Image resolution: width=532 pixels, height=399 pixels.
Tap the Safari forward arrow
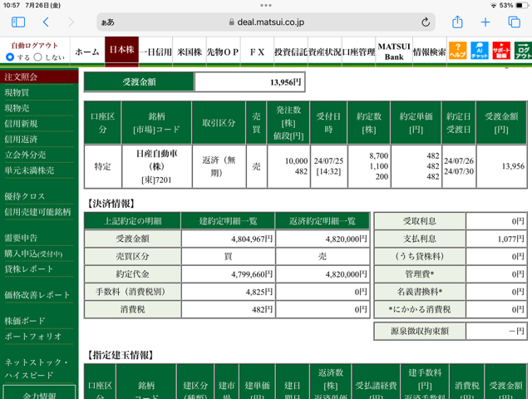point(71,22)
